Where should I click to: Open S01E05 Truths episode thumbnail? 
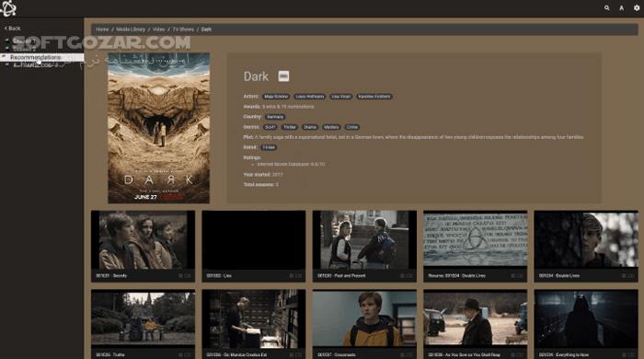pos(143,319)
